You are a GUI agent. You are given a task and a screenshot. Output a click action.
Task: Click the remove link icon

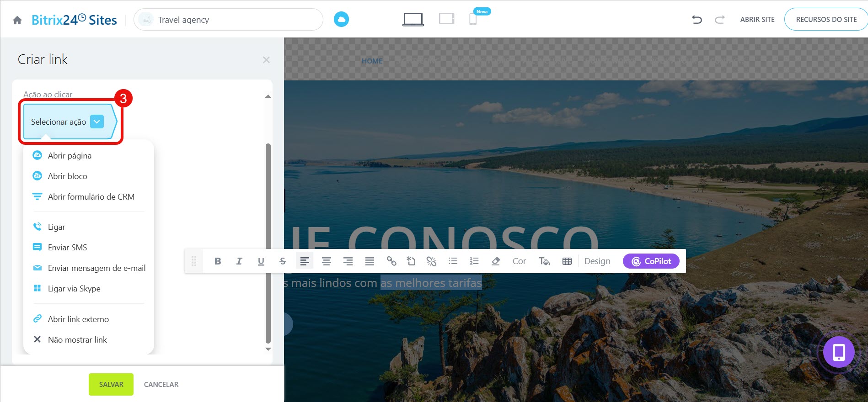(431, 261)
